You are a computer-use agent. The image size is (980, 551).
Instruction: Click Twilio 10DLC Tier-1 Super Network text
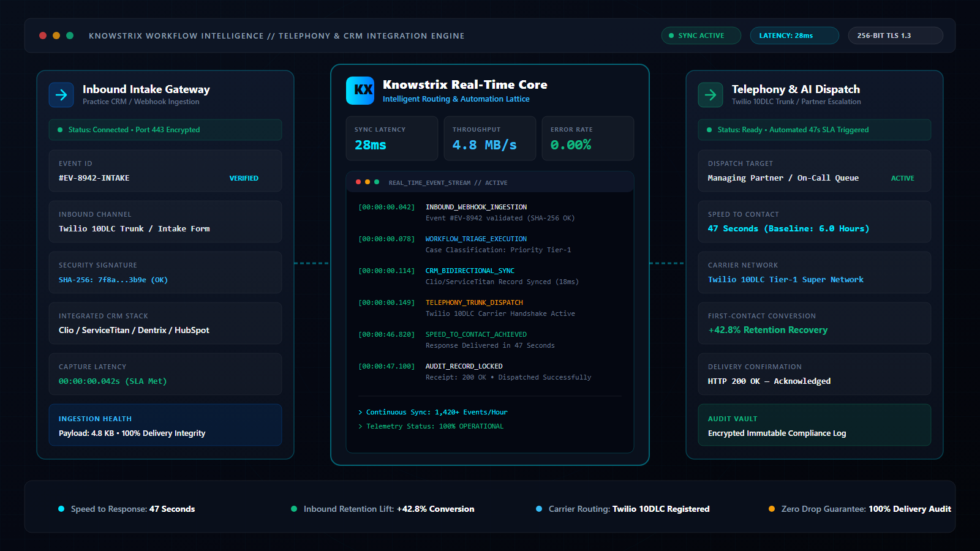pyautogui.click(x=786, y=280)
